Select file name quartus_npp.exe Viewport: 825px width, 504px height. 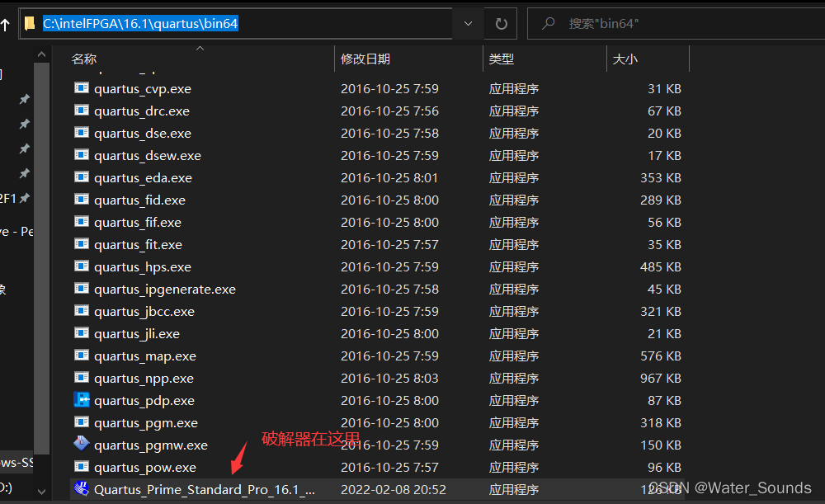(x=144, y=379)
